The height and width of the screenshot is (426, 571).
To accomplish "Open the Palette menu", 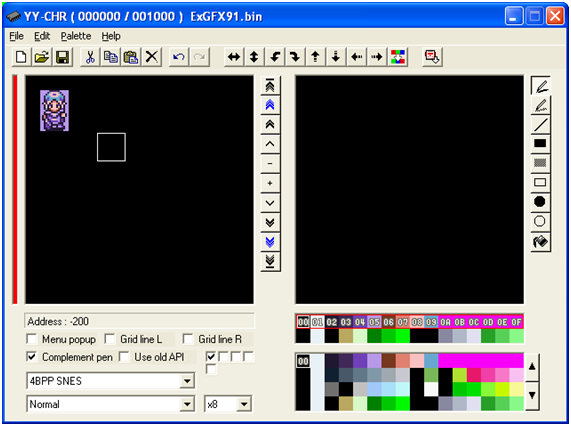I will point(76,36).
